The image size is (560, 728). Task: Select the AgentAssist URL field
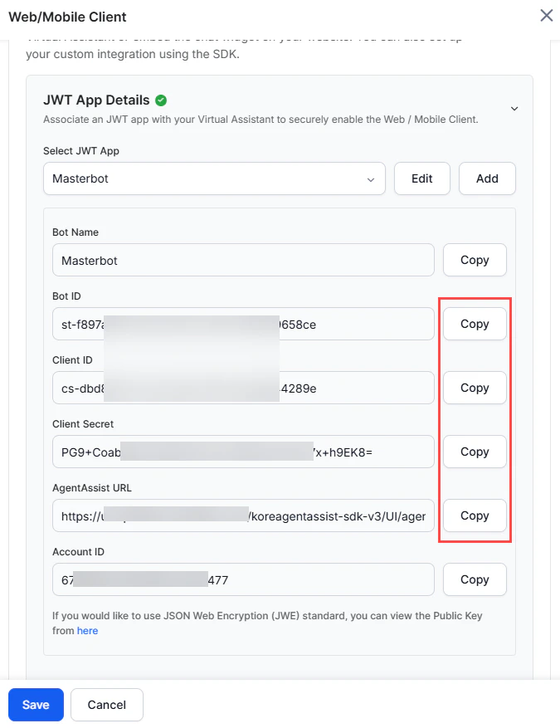pyautogui.click(x=242, y=515)
